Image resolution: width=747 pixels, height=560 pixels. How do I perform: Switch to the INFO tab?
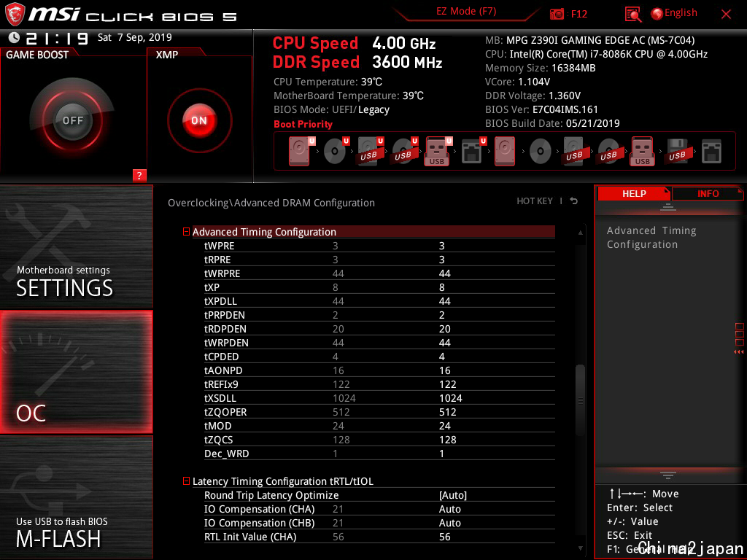click(708, 193)
